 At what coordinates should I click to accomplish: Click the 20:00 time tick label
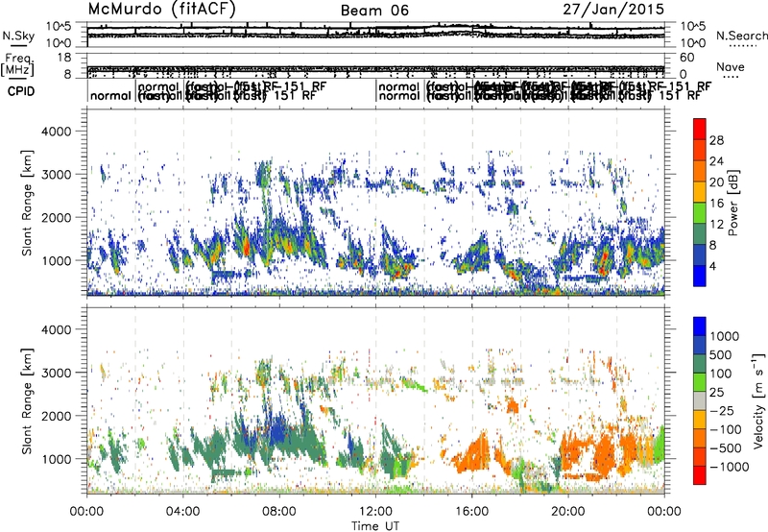click(568, 512)
